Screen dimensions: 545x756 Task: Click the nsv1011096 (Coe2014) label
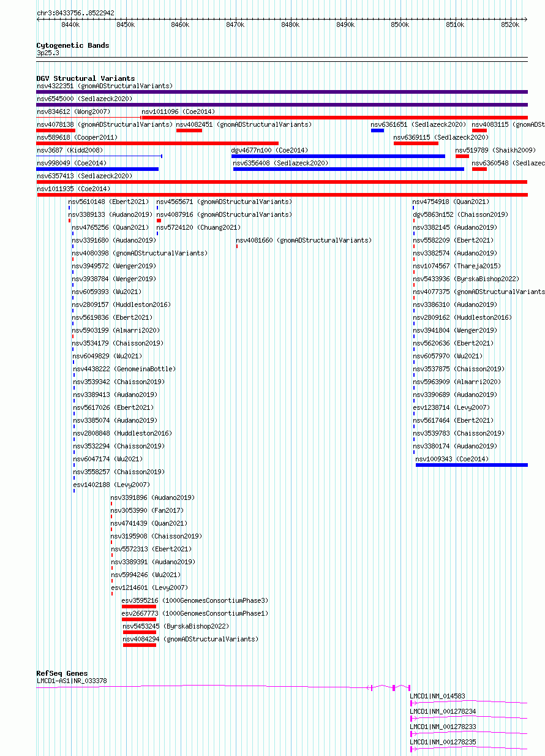coord(178,112)
